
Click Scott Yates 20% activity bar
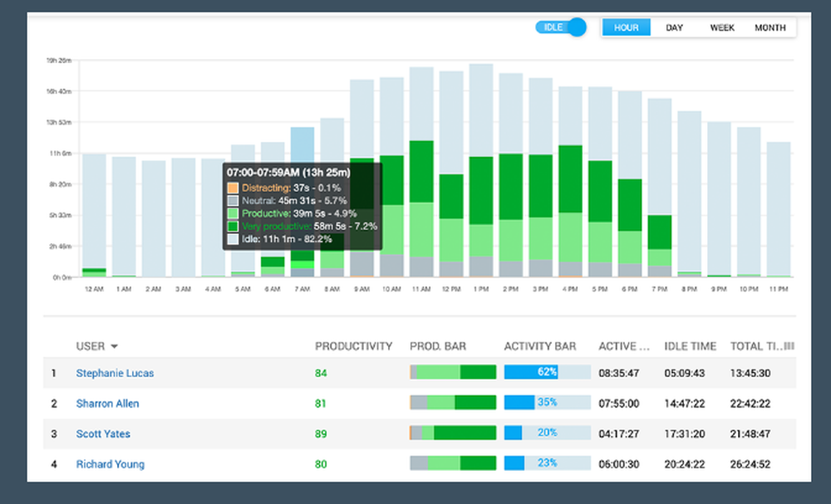(547, 433)
